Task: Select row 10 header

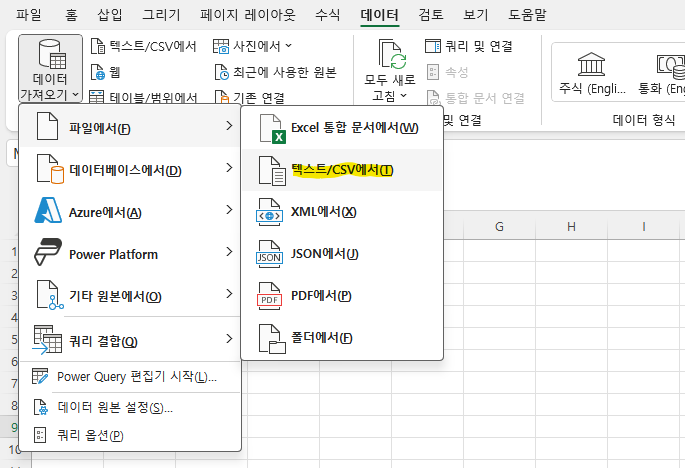Action: pos(15,449)
